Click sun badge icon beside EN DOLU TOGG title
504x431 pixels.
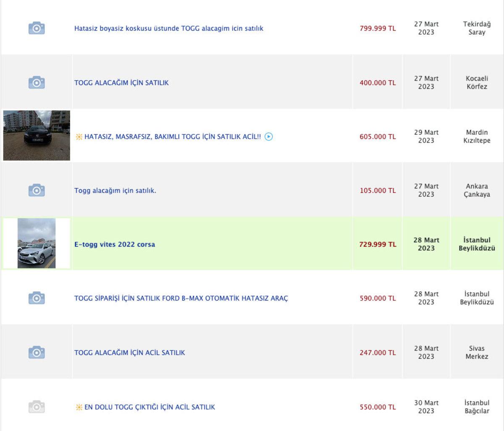[79, 407]
